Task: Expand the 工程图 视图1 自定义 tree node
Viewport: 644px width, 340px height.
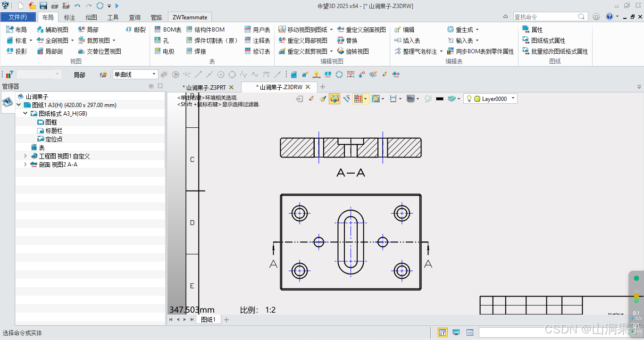Action: point(25,156)
